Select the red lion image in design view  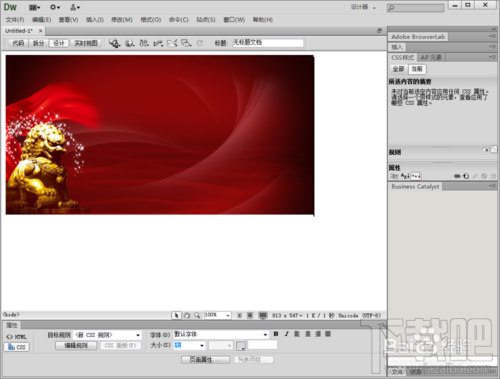click(160, 135)
